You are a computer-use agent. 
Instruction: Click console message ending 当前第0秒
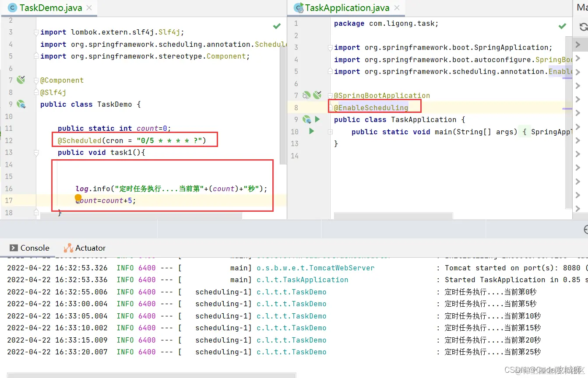[x=490, y=292]
